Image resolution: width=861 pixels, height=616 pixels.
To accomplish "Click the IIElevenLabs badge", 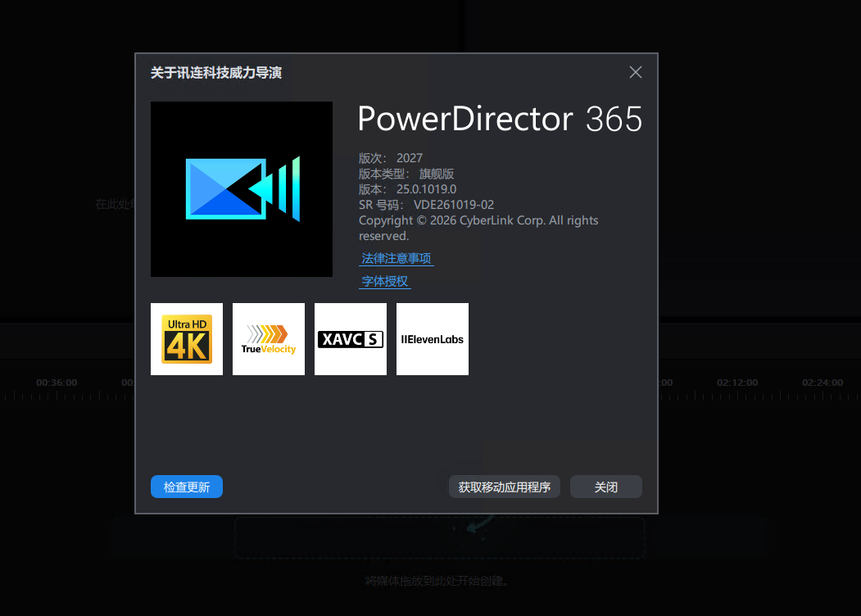I will [x=433, y=339].
